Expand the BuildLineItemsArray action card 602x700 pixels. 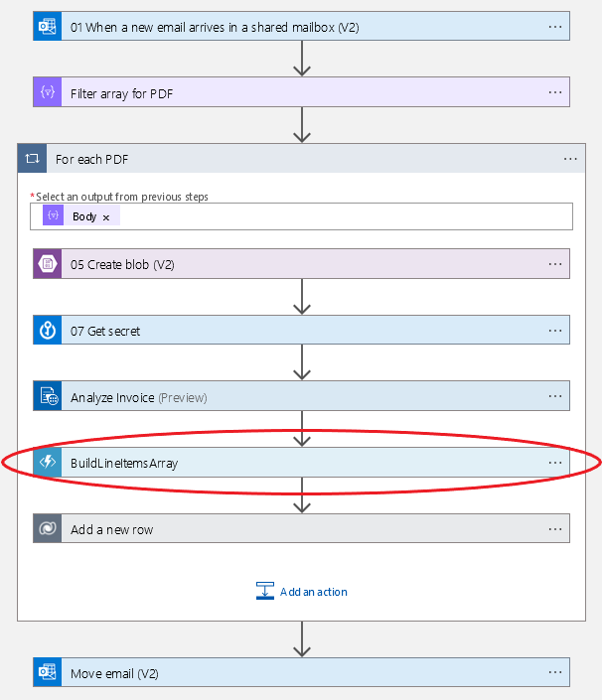[298, 463]
